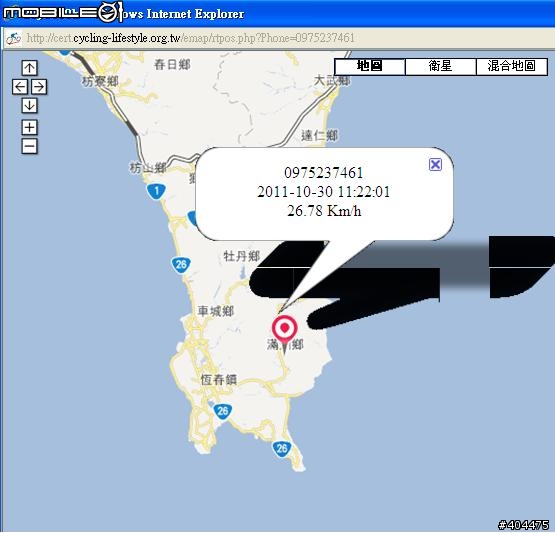This screenshot has width=555, height=533.
Task: Switch to the 地圖 map view
Action: 370,66
